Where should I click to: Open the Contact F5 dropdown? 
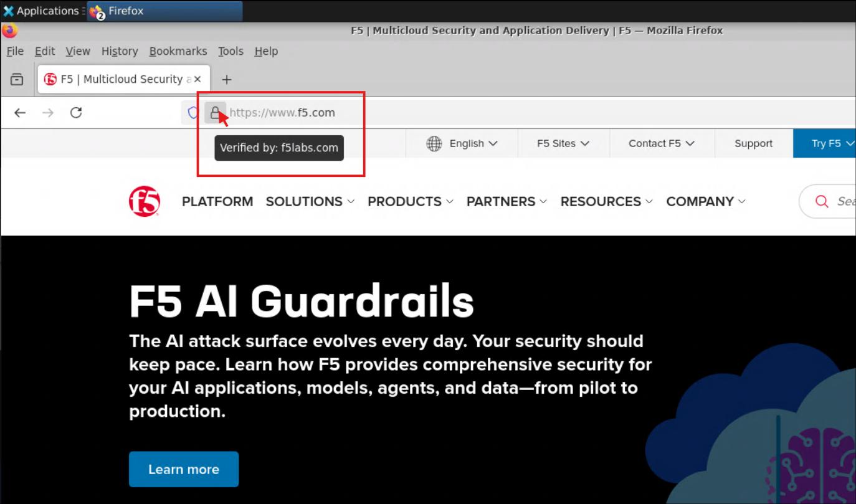pyautogui.click(x=662, y=143)
